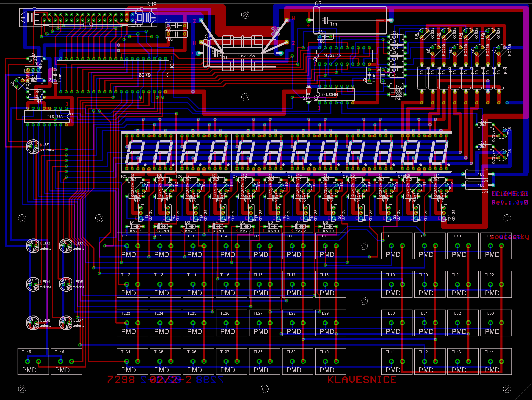The image size is (532, 400).
Task: Click the leftmost seven-segment display digit
Action: pyautogui.click(x=135, y=153)
